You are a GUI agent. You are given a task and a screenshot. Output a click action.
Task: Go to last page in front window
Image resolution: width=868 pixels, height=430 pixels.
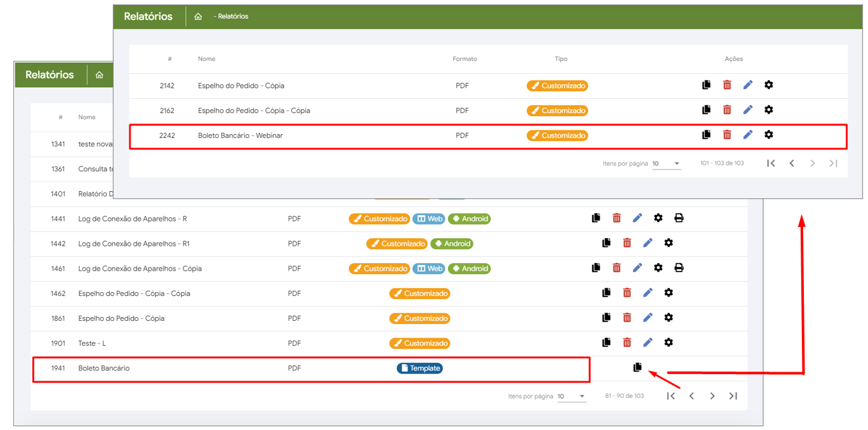click(833, 164)
